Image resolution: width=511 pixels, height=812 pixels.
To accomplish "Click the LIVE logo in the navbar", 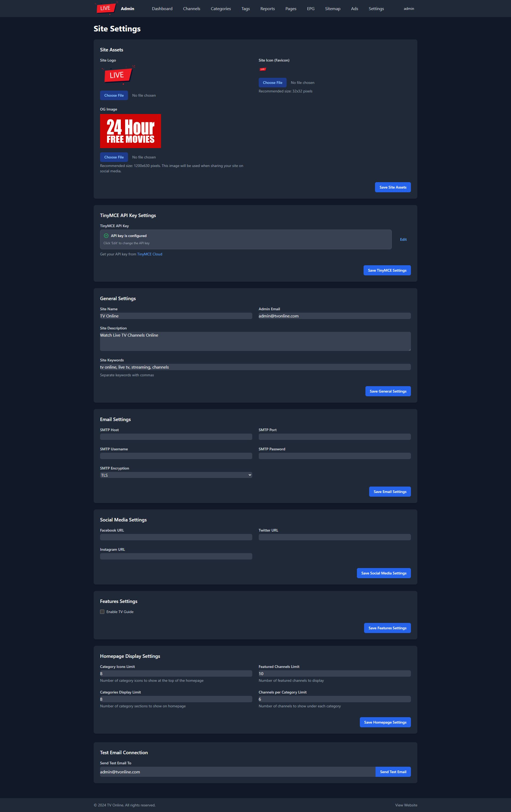I will [x=106, y=9].
